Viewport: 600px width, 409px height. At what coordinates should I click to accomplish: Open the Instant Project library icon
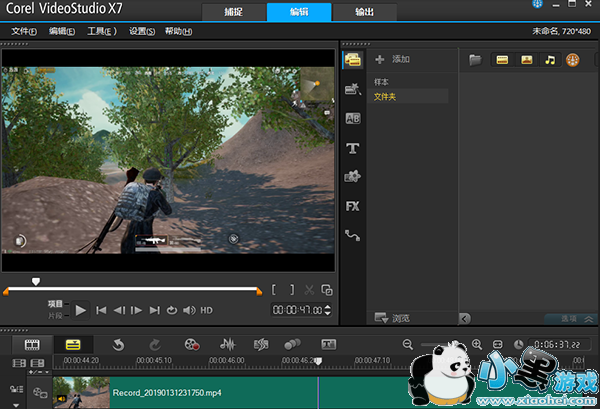point(352,90)
